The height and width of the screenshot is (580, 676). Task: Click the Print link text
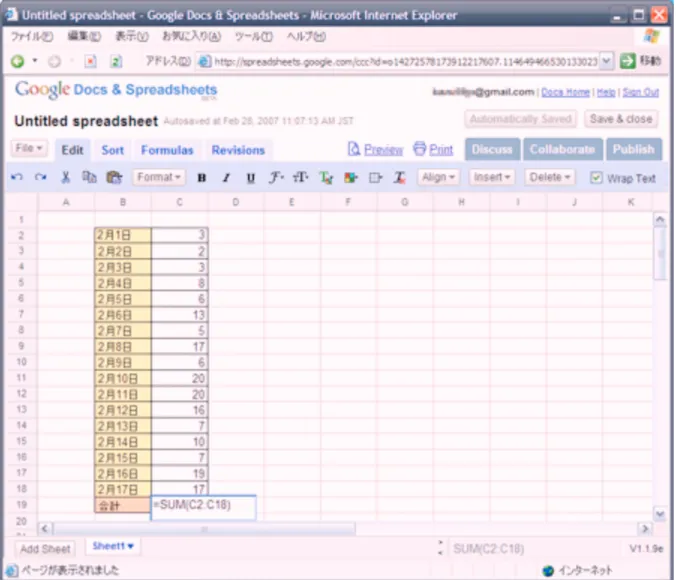pos(441,150)
